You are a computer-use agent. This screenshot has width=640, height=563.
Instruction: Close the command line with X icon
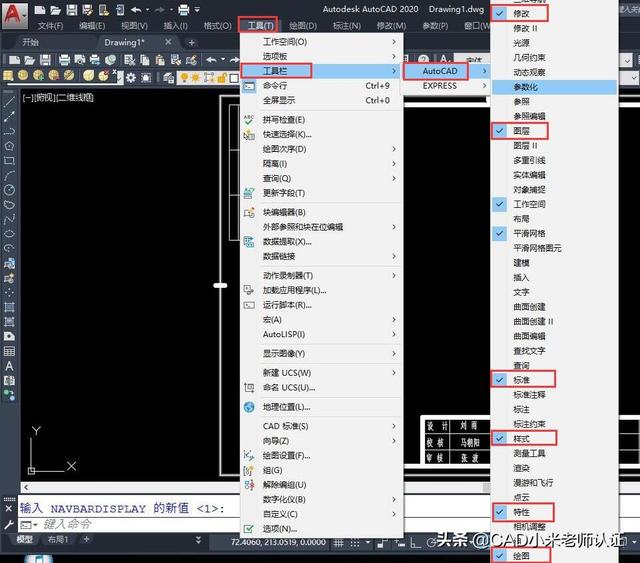point(9,509)
